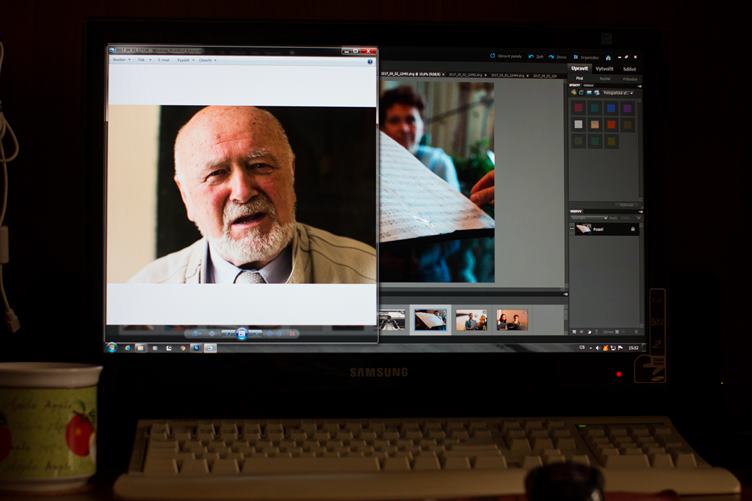Select the third Project Bin thumbnail with three people
752x501 pixels.
(471, 320)
